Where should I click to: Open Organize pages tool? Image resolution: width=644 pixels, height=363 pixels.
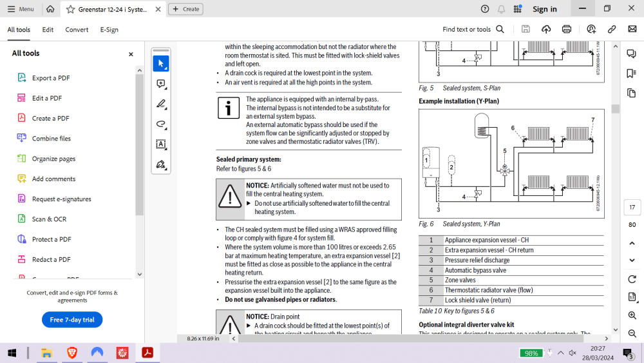pos(53,158)
